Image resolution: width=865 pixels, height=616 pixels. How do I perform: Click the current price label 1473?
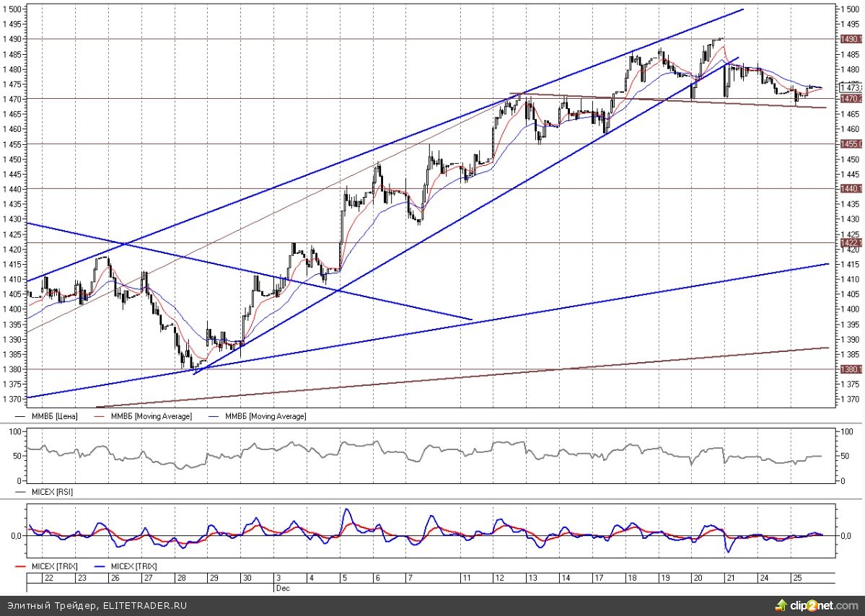coord(850,88)
